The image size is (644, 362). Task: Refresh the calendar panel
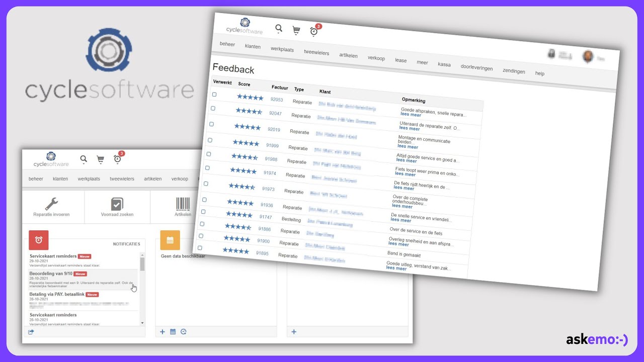[x=184, y=332]
